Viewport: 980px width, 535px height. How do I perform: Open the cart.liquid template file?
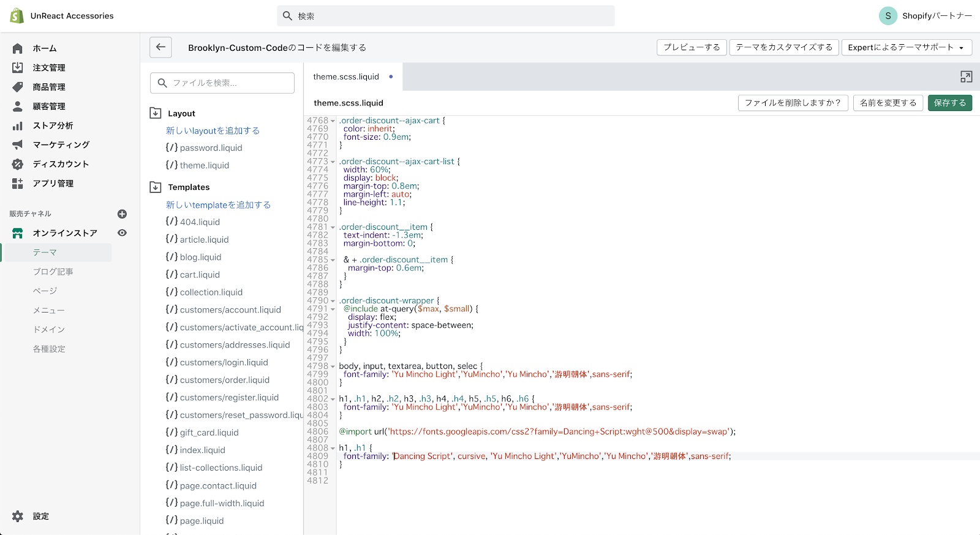200,275
